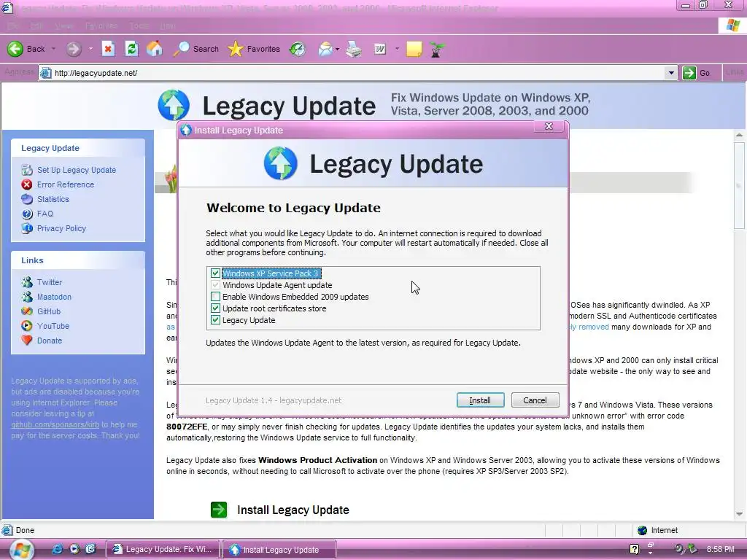
Task: Click the green arrow beside Install Legacy Update heading
Action: tap(219, 510)
